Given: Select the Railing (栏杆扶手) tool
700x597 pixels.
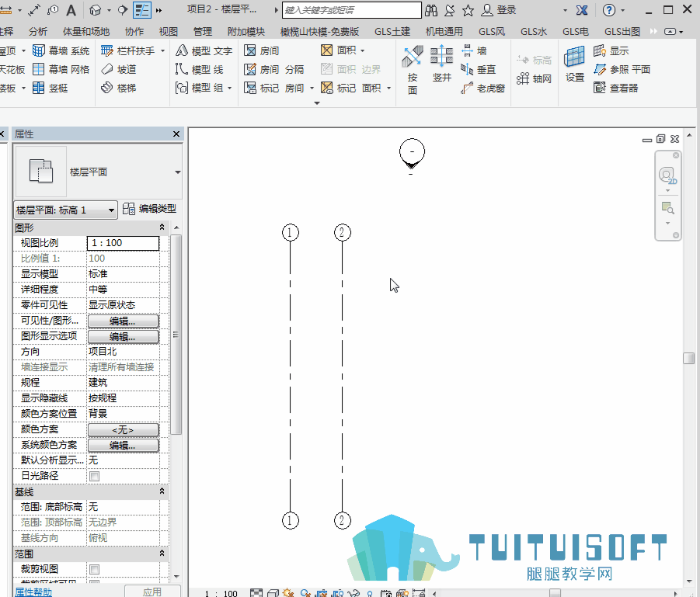Looking at the screenshot, I should 128,51.
